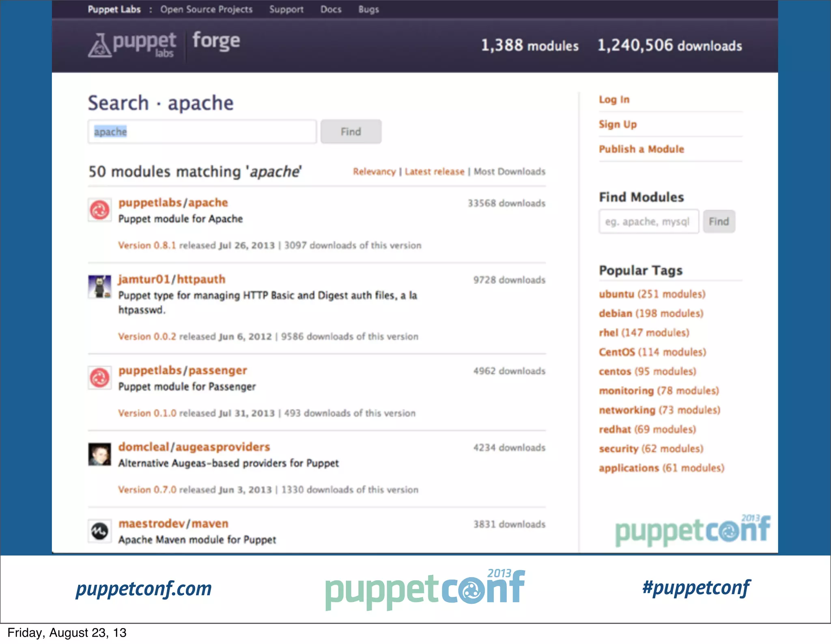The width and height of the screenshot is (831, 644).
Task: Click the Log In link
Action: click(x=614, y=99)
